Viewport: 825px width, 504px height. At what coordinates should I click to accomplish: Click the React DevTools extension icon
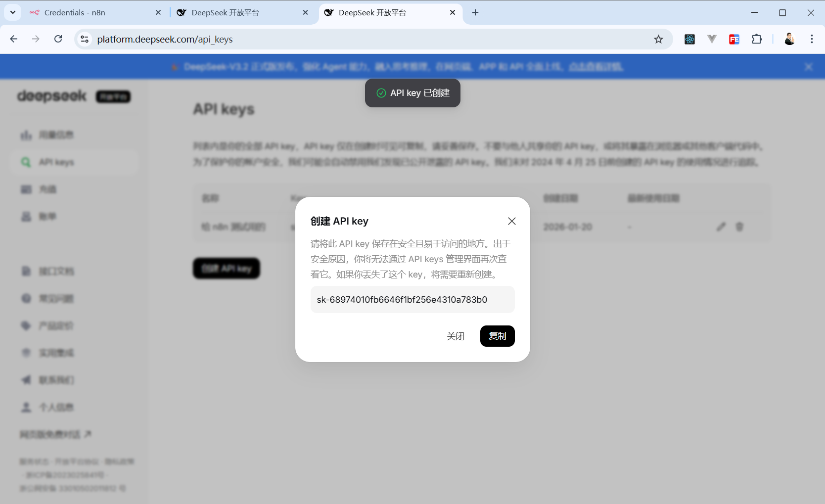(x=689, y=39)
